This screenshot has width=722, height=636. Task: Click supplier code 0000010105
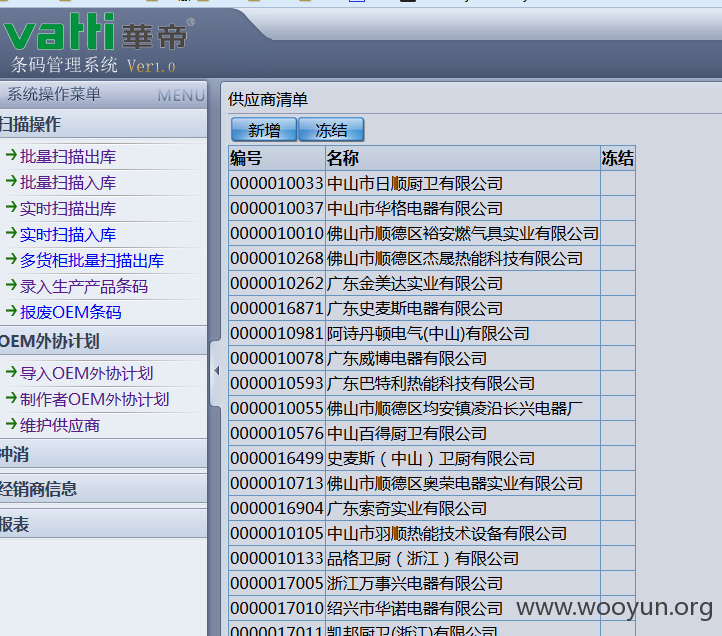click(x=277, y=533)
